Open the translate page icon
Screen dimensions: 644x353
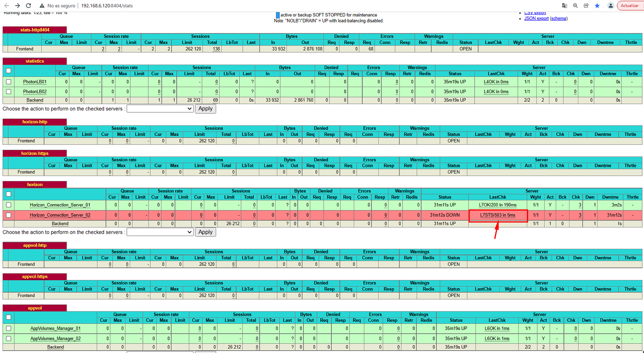coord(564,6)
